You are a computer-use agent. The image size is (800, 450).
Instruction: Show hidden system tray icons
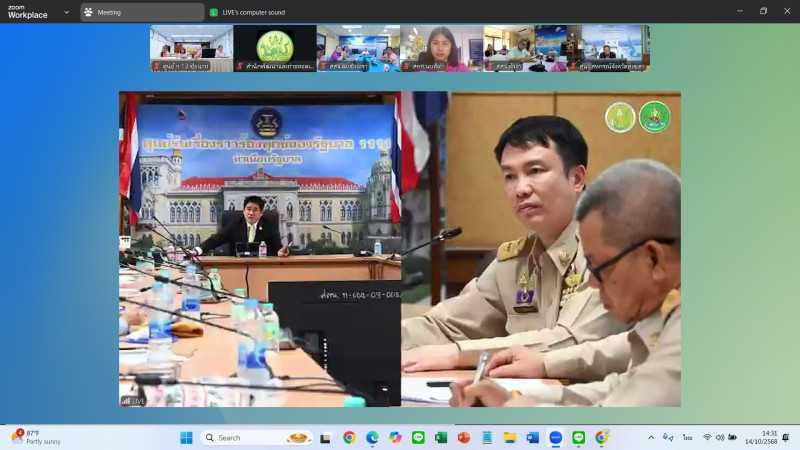[651, 437]
